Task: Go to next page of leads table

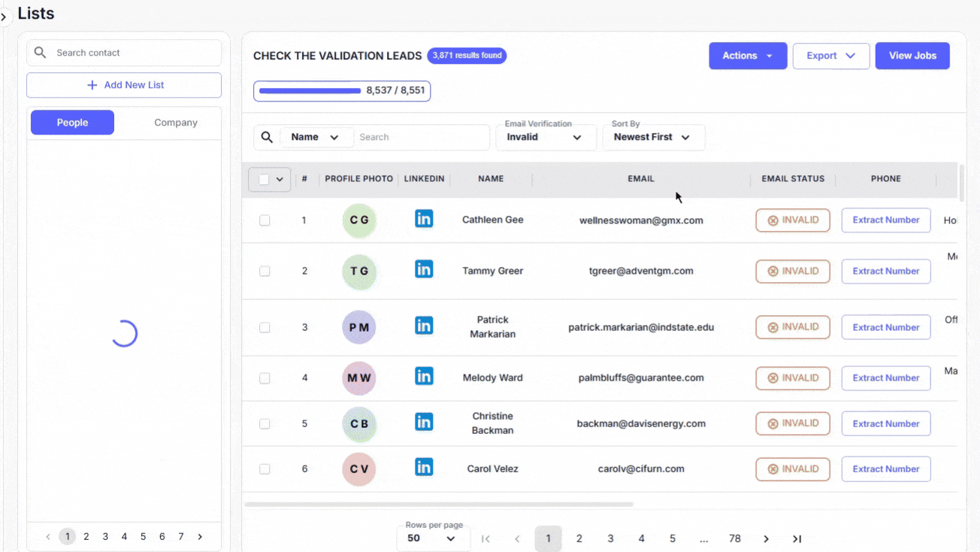Action: tap(766, 538)
